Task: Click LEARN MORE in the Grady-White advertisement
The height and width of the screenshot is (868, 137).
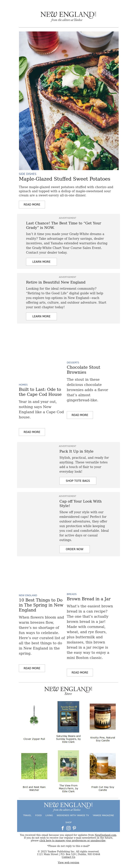Action: coord(41,262)
